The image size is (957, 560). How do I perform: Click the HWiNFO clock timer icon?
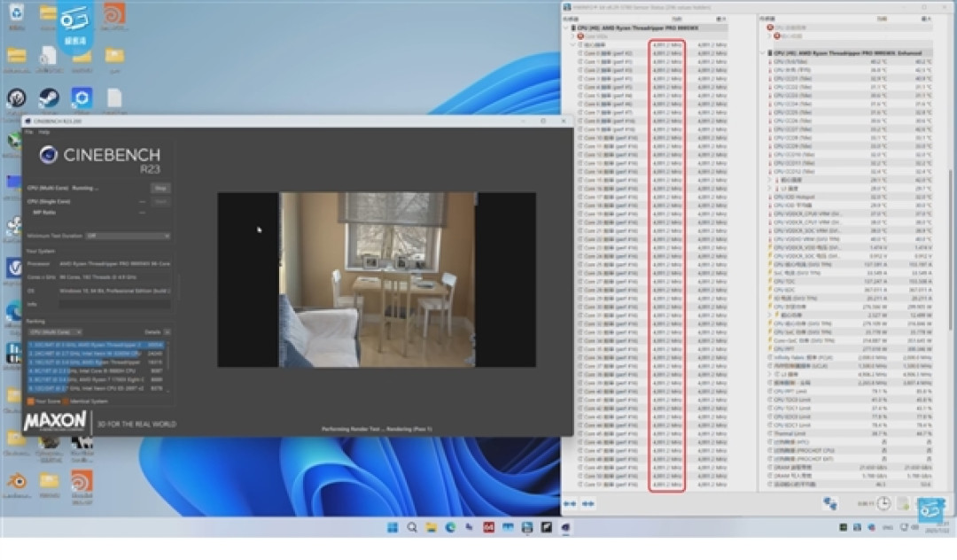tap(883, 503)
